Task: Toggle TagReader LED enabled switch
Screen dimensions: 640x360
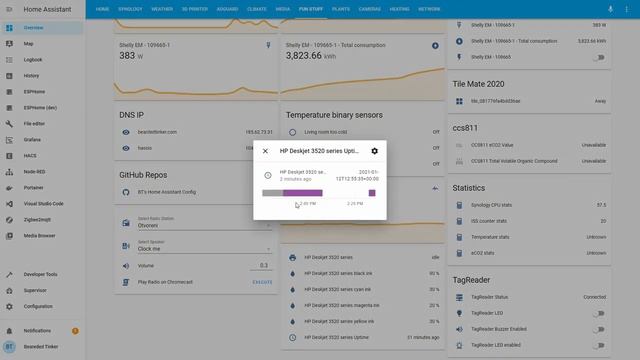Action: point(599,345)
